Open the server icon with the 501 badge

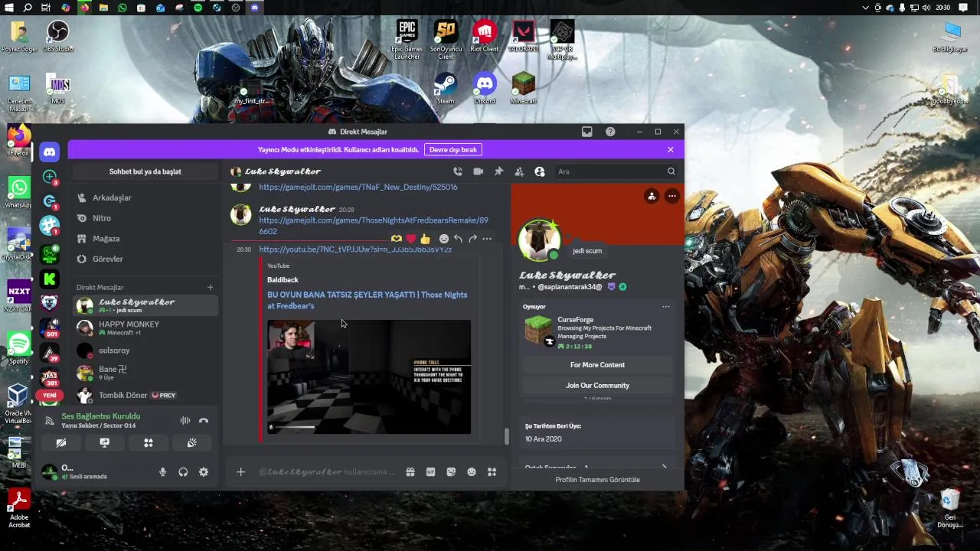[x=49, y=328]
